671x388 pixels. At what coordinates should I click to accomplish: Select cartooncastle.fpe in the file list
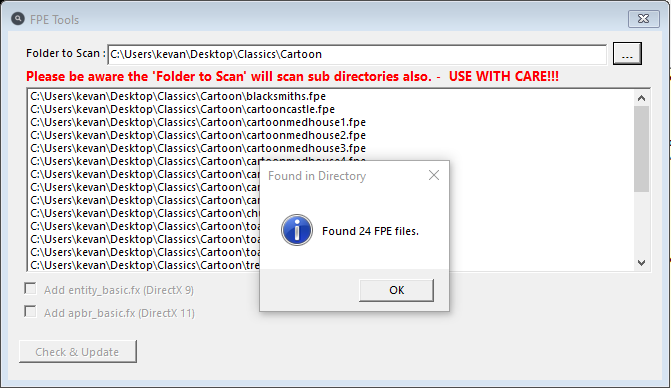[x=183, y=109]
